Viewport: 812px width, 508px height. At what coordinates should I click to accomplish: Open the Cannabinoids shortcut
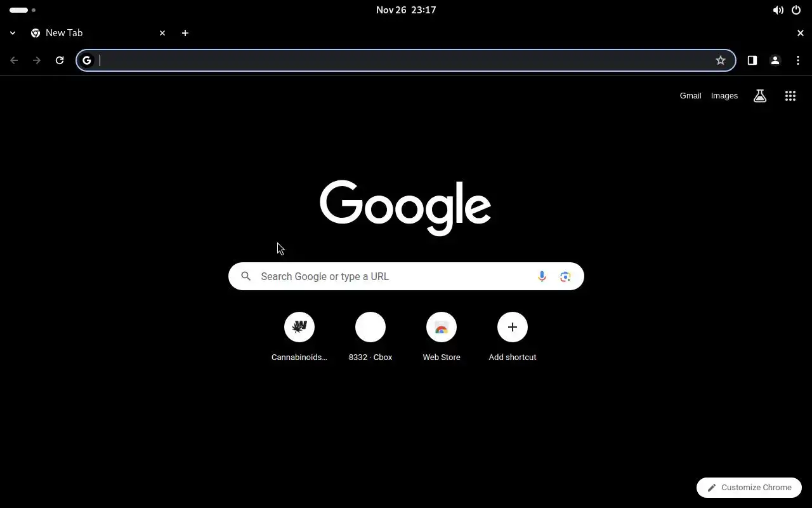[x=299, y=337]
